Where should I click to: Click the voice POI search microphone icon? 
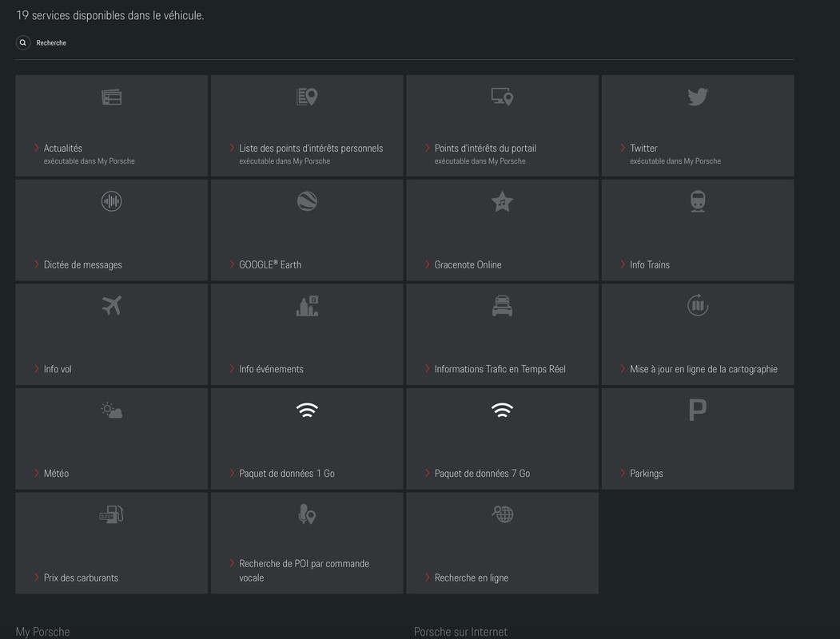(307, 514)
